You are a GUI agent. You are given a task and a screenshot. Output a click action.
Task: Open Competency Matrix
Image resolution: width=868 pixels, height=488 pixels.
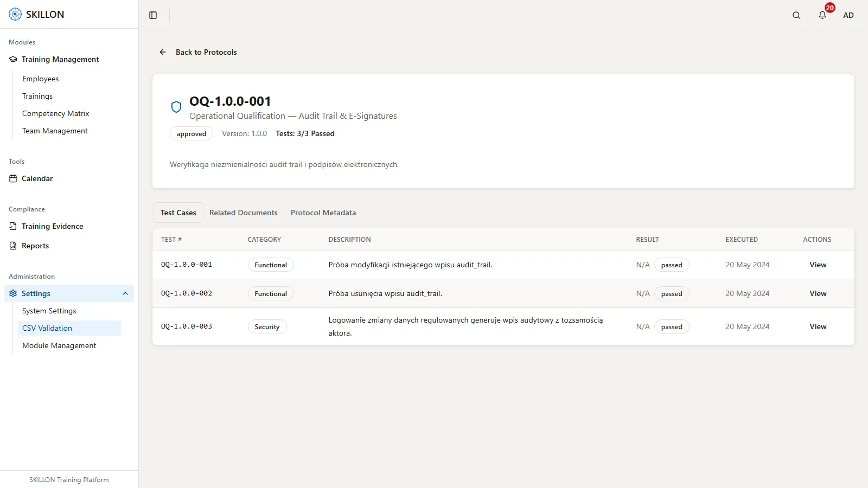coord(55,113)
